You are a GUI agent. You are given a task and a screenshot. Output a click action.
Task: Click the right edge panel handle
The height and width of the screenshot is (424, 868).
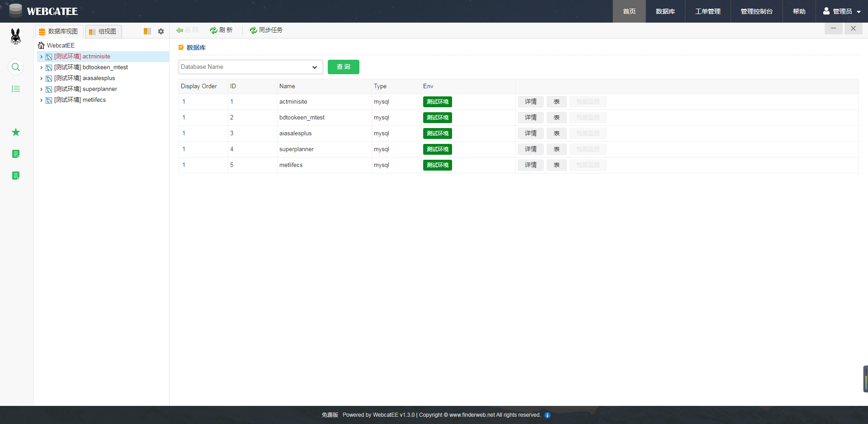[865, 379]
